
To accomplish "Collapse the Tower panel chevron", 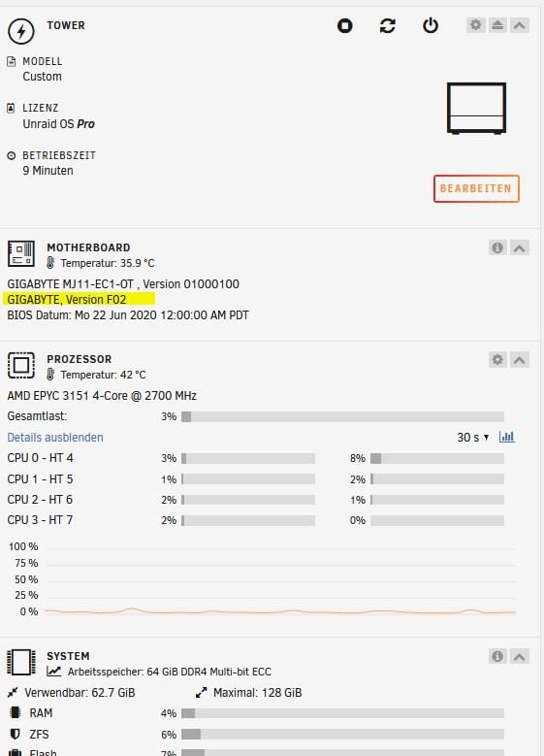I will 520,24.
